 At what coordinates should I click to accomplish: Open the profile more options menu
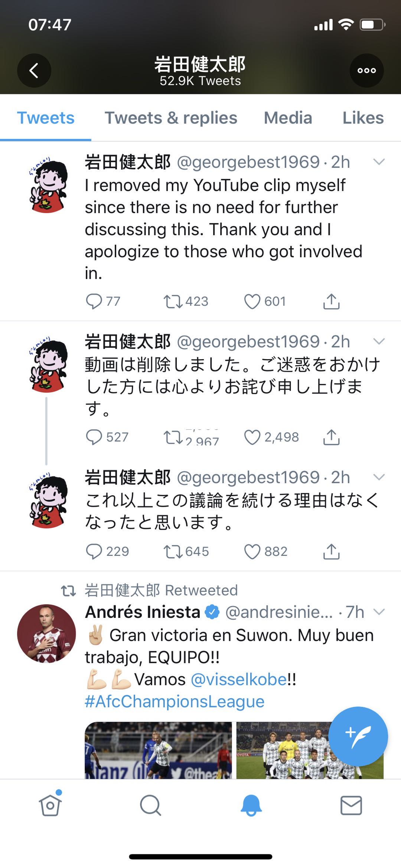point(366,70)
